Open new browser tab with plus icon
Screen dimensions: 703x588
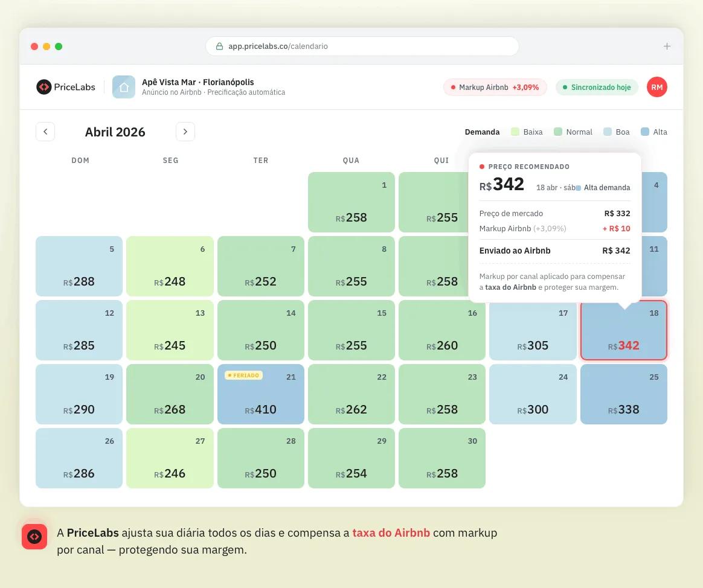[x=667, y=46]
